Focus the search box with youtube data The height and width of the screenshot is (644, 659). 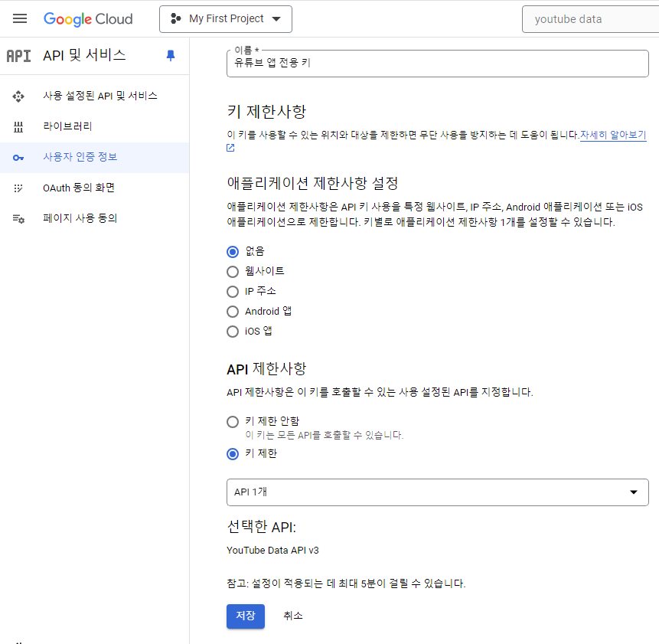coord(590,19)
